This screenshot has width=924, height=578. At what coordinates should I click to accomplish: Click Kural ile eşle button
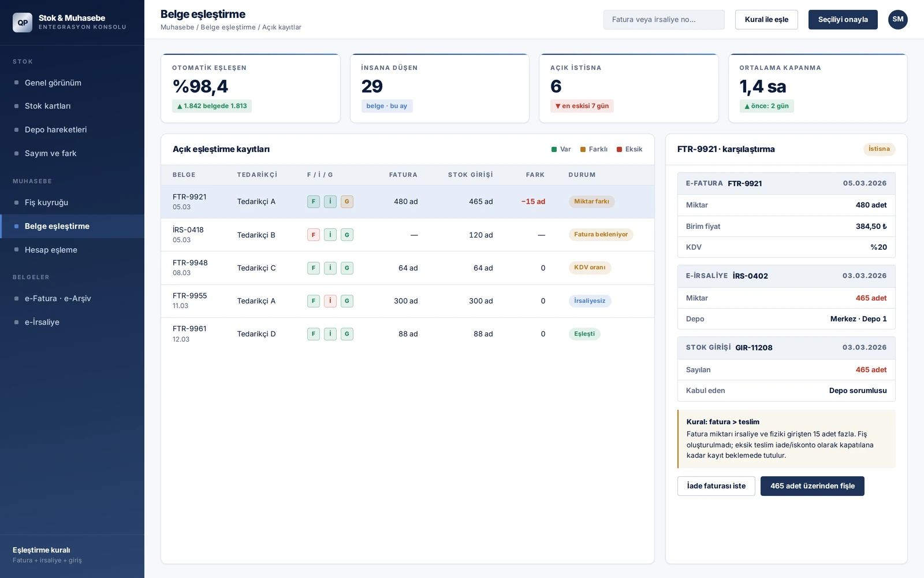point(766,20)
